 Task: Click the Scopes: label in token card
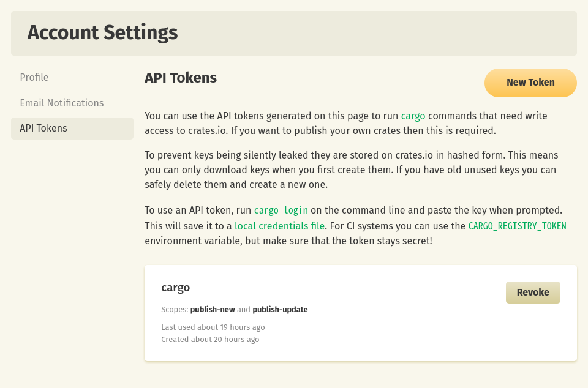(175, 309)
